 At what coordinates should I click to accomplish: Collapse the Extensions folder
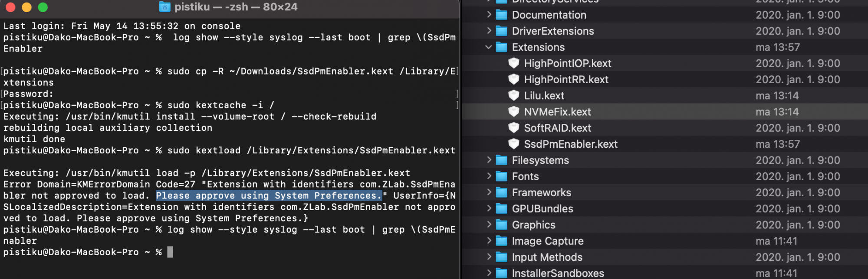point(489,47)
